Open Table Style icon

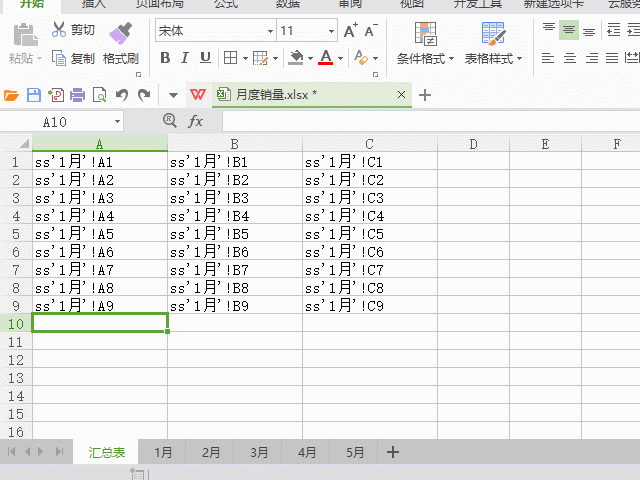[493, 33]
